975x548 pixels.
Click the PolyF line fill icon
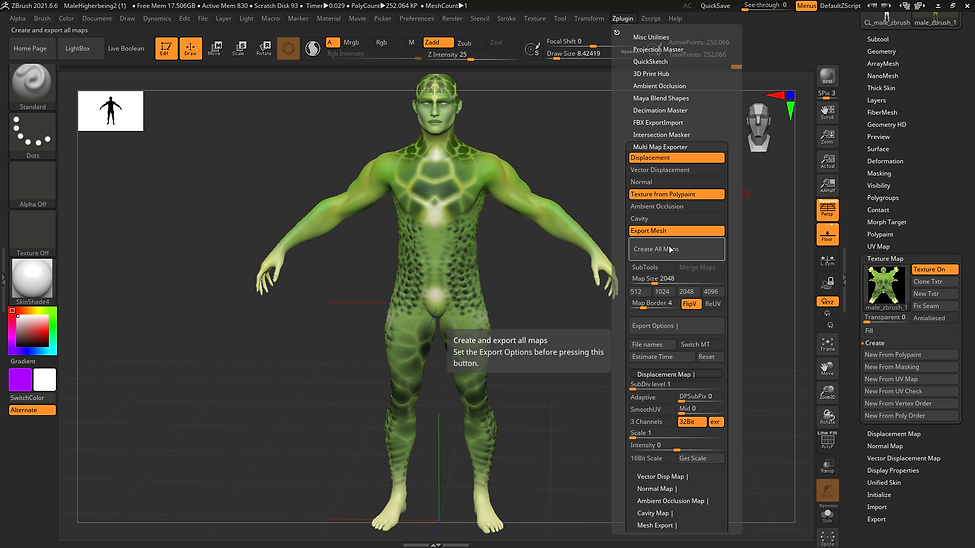pyautogui.click(x=828, y=440)
